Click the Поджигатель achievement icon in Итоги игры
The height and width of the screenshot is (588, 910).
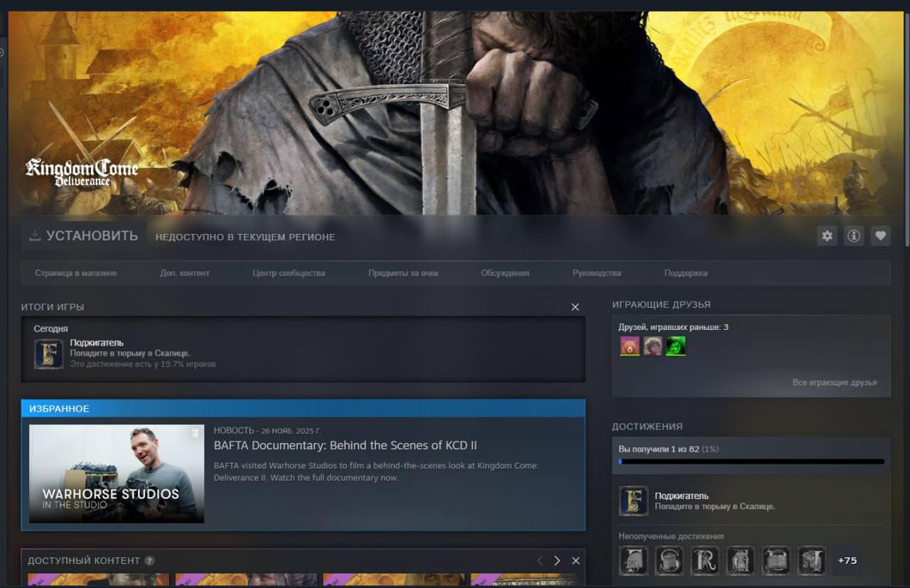pyautogui.click(x=49, y=353)
